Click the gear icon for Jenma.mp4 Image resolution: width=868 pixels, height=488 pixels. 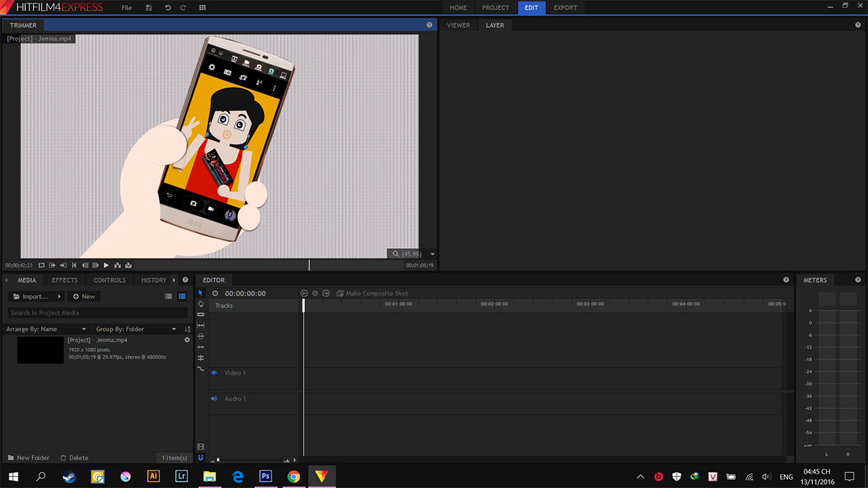tap(187, 340)
